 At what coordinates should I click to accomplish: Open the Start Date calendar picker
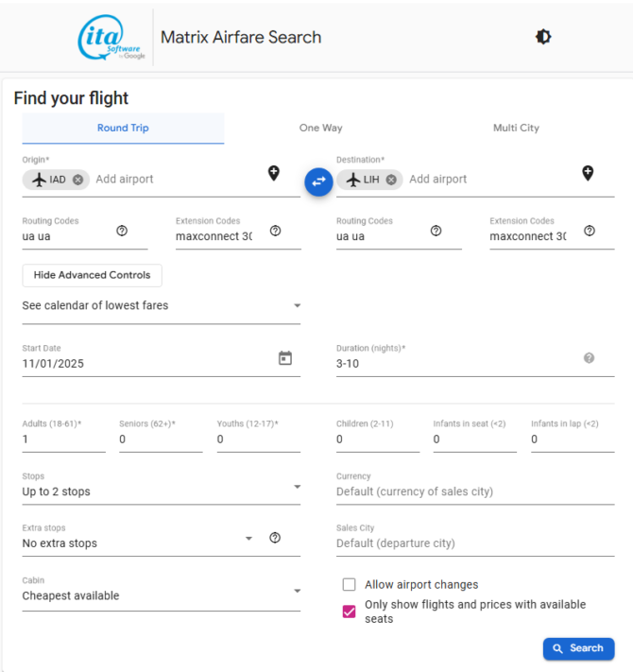pos(285,358)
